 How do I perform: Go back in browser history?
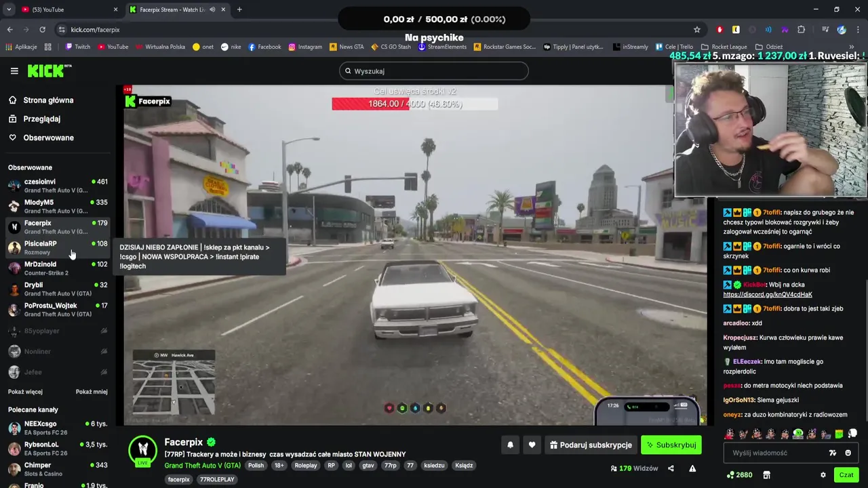coord(9,30)
